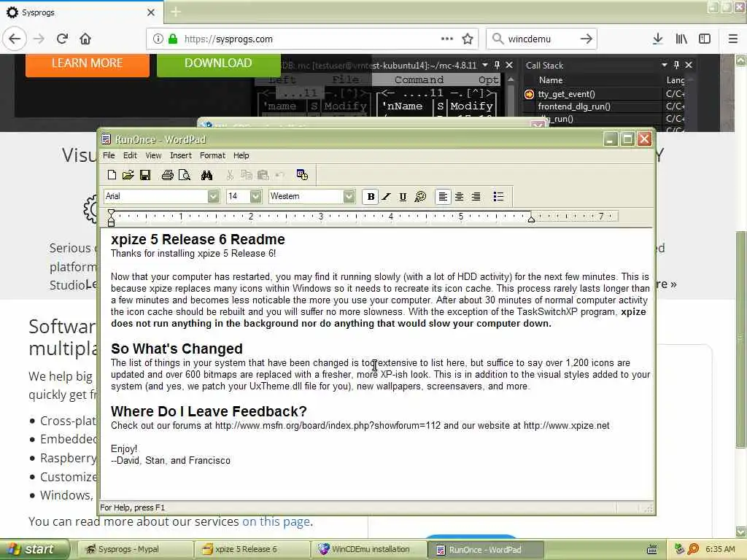Save the document with the floppy icon
Image resolution: width=747 pixels, height=560 pixels.
145,175
